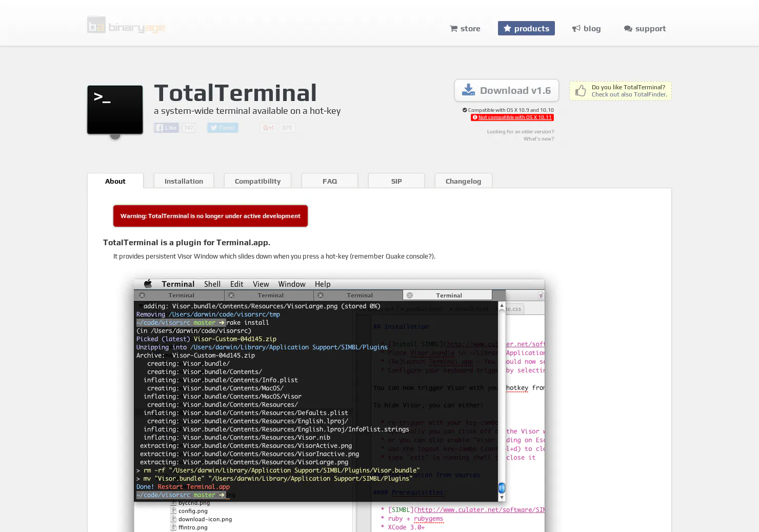The height and width of the screenshot is (532, 759).
Task: Open the support page
Action: click(x=645, y=29)
